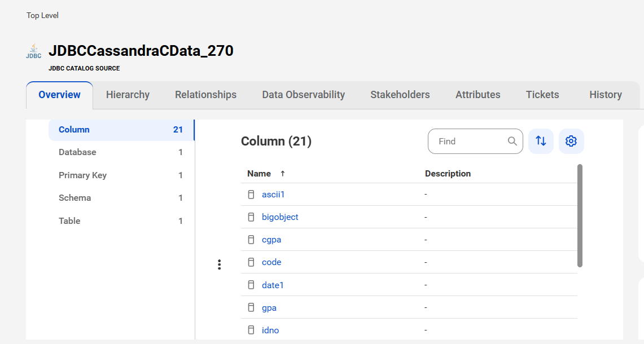Viewport: 644px width, 344px height.
Task: Click the JDBC CATALOG SOURCE subtitle
Action: click(84, 69)
